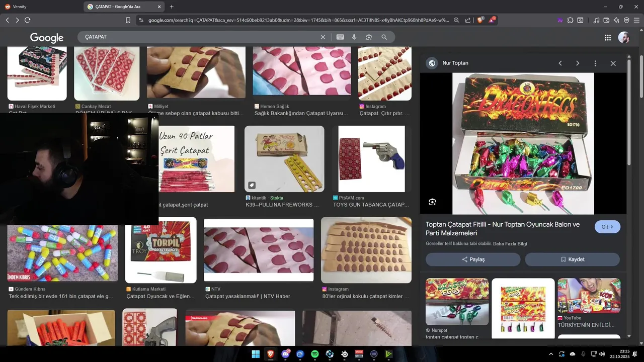Bookmark this page in the address bar
644x362 pixels.
(x=128, y=20)
